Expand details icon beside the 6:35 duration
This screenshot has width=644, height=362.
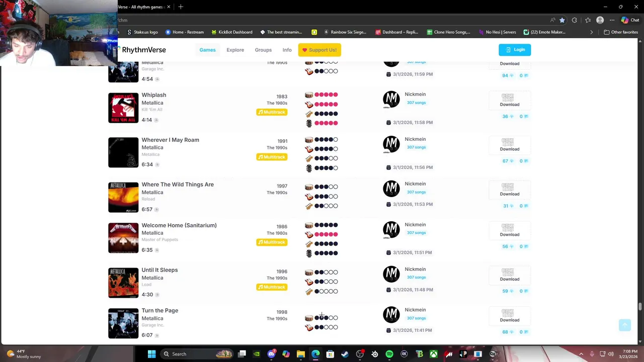(x=157, y=250)
